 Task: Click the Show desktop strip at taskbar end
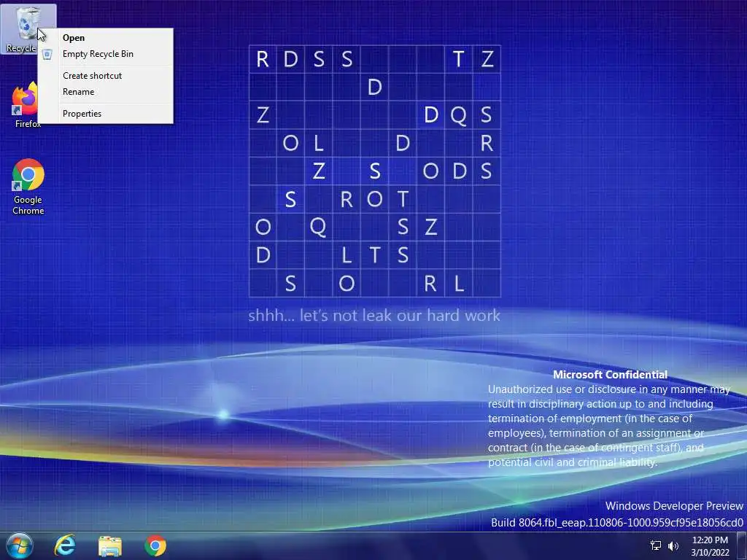pos(742,545)
